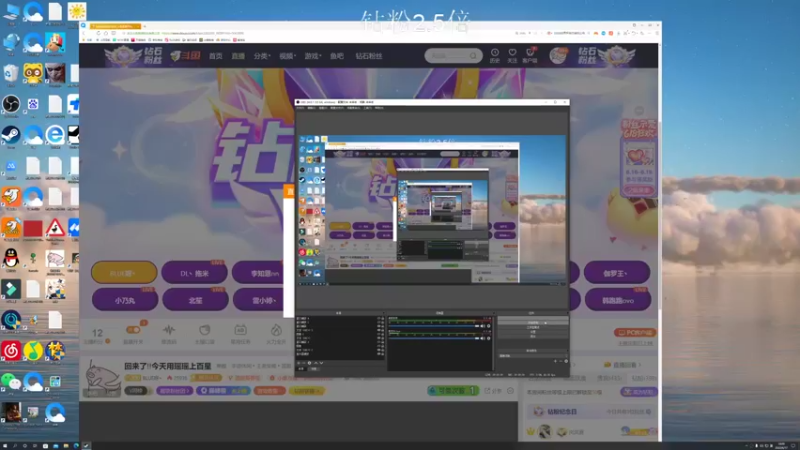The height and width of the screenshot is (450, 800).
Task: Open the Internet Explorer desktop shortcut
Action: (x=55, y=135)
